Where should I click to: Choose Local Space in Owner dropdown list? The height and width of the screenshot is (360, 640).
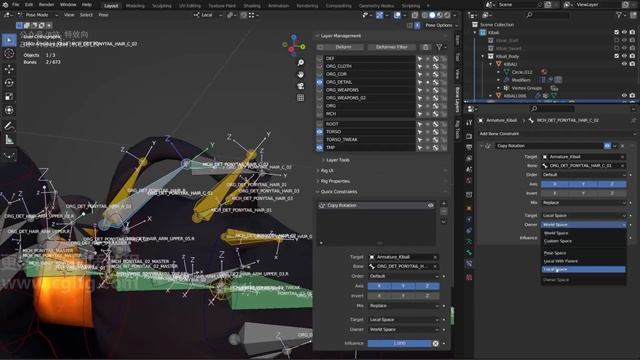coord(584,269)
